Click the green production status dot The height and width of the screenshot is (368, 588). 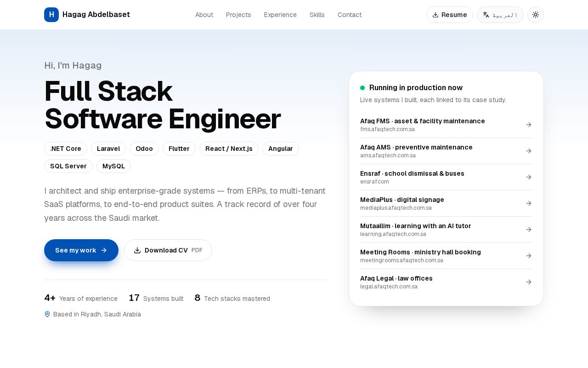(x=362, y=88)
